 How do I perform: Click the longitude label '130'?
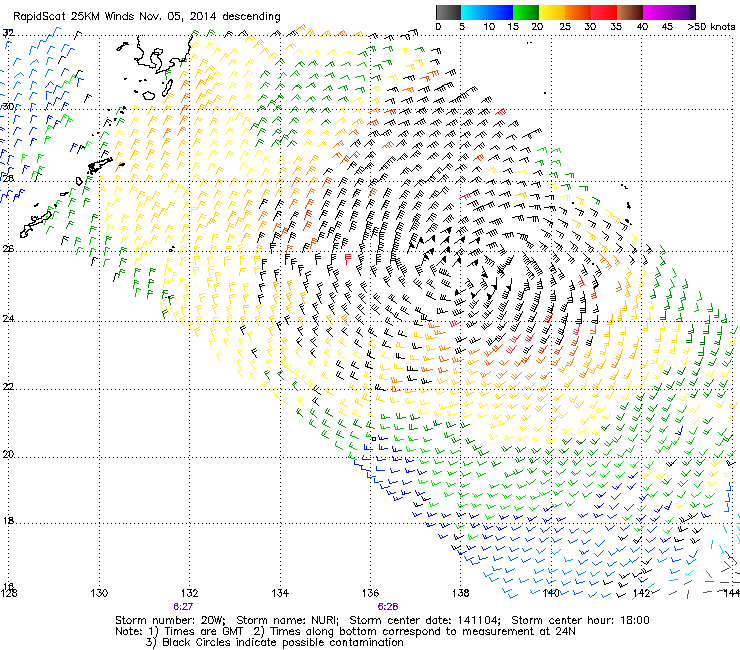point(99,593)
